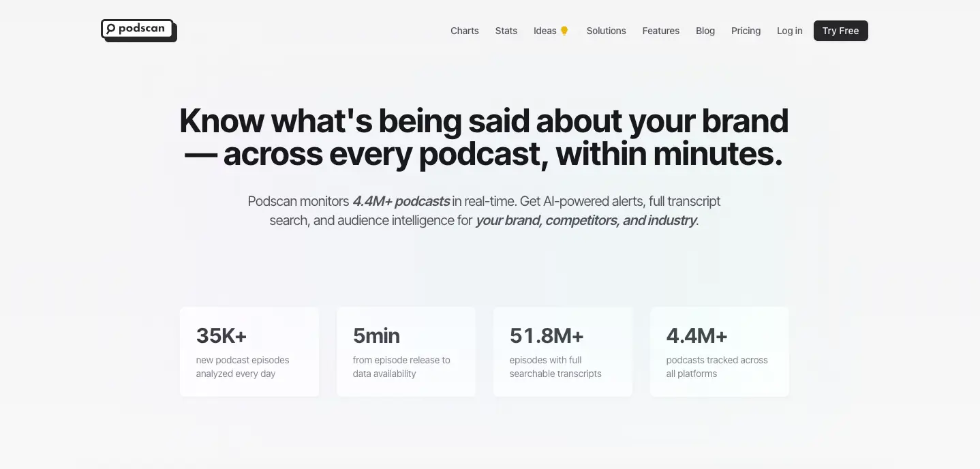Open the Stats page
Screen dimensions: 980x469
[x=506, y=31]
